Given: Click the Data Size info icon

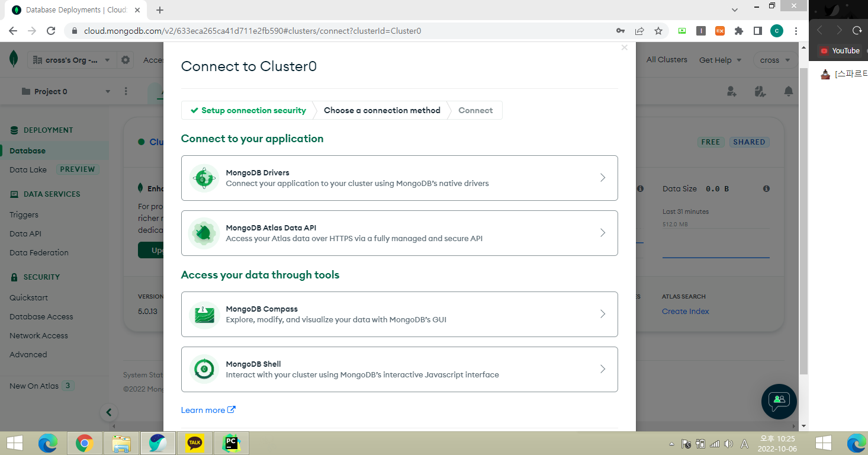Looking at the screenshot, I should click(x=766, y=188).
